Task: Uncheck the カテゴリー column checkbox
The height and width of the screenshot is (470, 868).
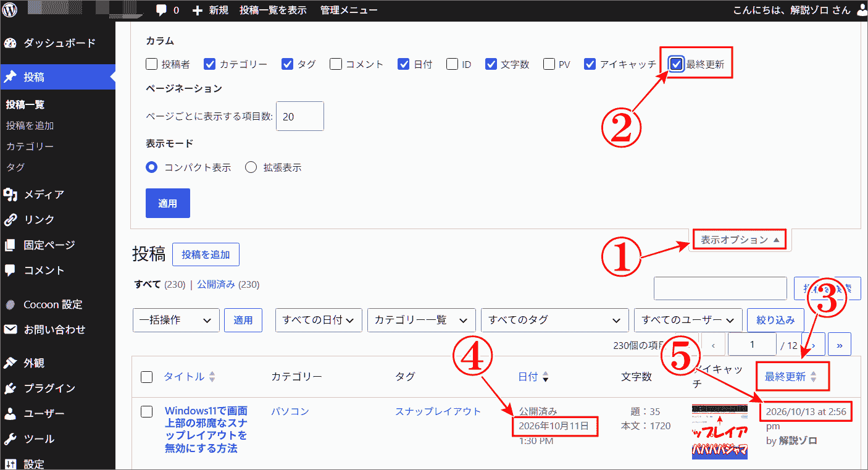Action: pyautogui.click(x=210, y=64)
